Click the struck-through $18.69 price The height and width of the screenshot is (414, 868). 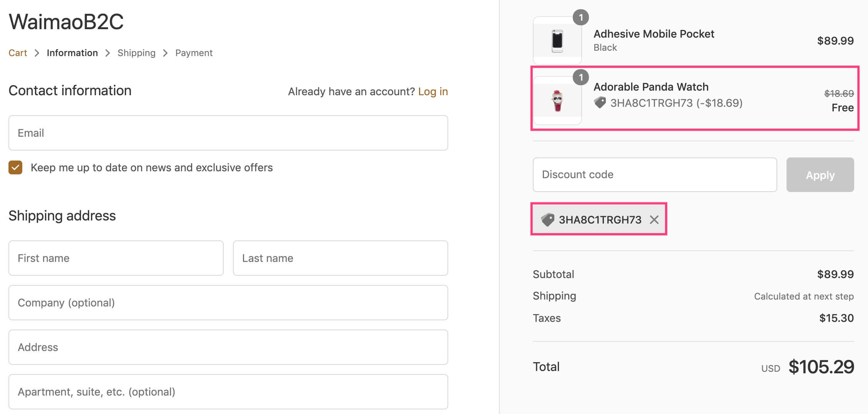[x=839, y=93]
